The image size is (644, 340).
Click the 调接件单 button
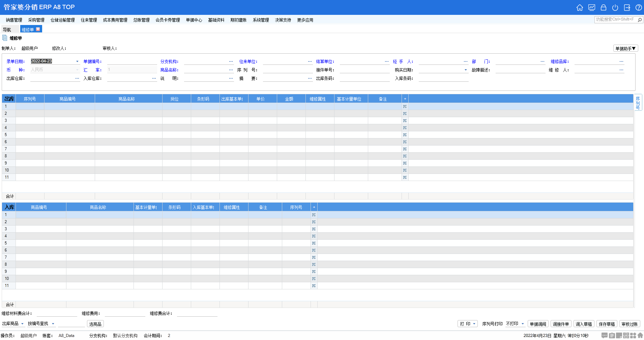(x=561, y=324)
